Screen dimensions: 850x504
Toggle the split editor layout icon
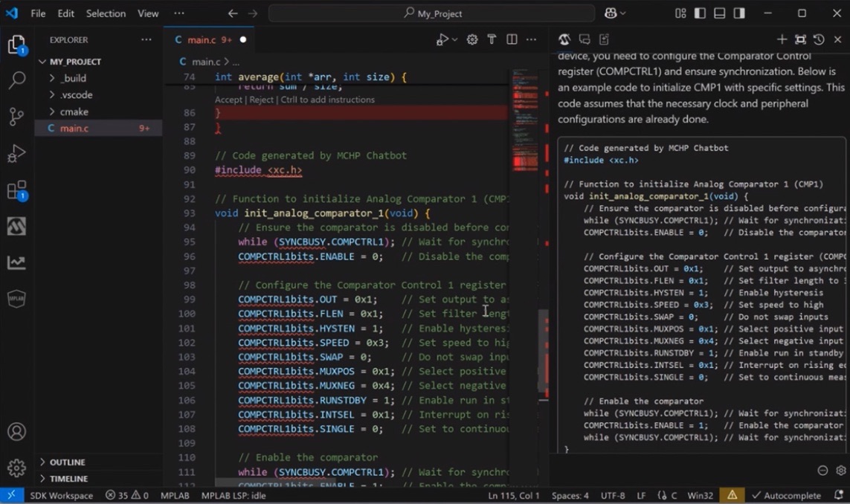coord(512,39)
